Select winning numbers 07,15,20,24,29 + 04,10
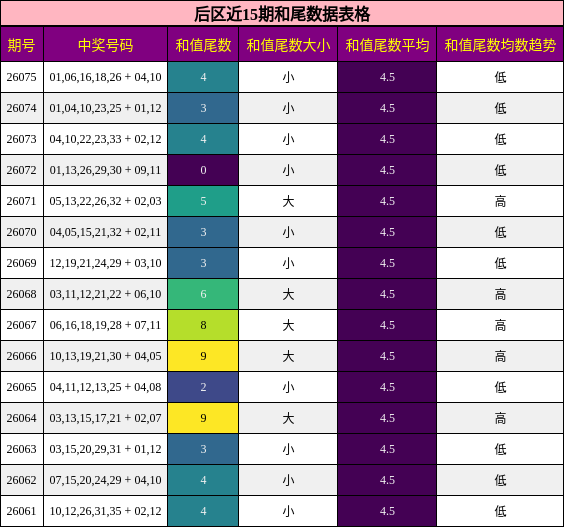The height and width of the screenshot is (527, 564). pyautogui.click(x=105, y=480)
